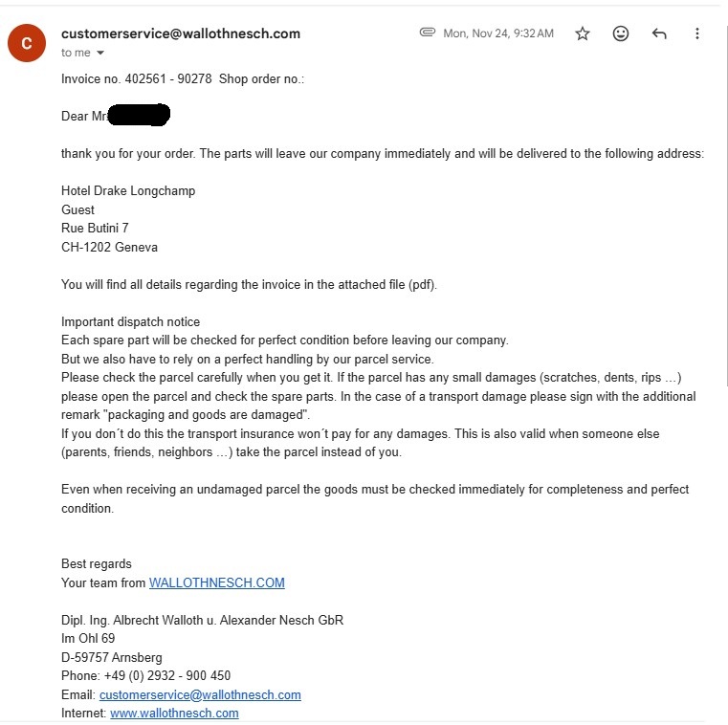Click the customerservice@wallothnesch.com signature email link
Image resolution: width=728 pixels, height=725 pixels.
tap(200, 694)
